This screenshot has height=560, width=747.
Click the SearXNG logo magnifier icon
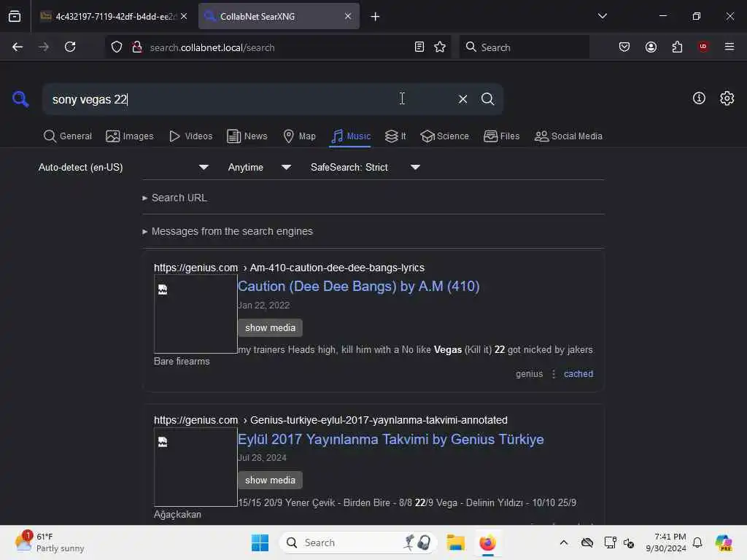[20, 99]
